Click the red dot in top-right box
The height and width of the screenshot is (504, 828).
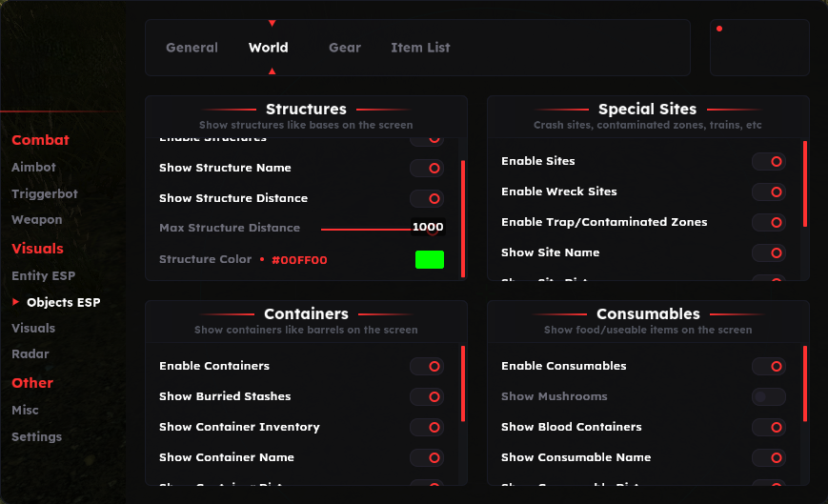718,29
